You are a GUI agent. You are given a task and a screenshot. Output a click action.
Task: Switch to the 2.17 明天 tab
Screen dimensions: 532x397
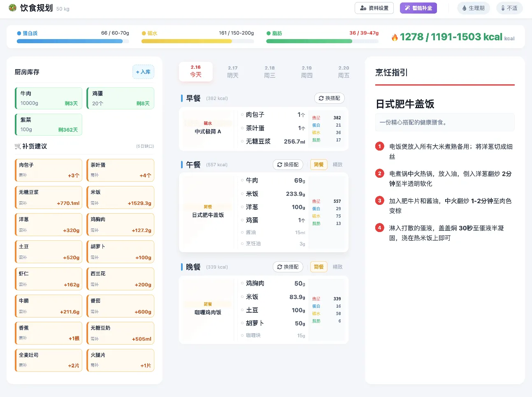(x=233, y=72)
